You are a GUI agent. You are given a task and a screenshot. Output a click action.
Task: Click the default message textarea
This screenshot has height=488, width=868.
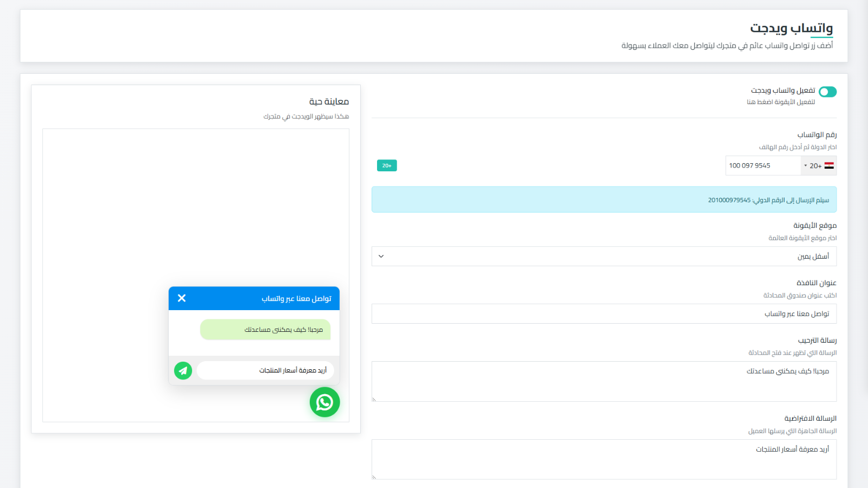[604, 459]
